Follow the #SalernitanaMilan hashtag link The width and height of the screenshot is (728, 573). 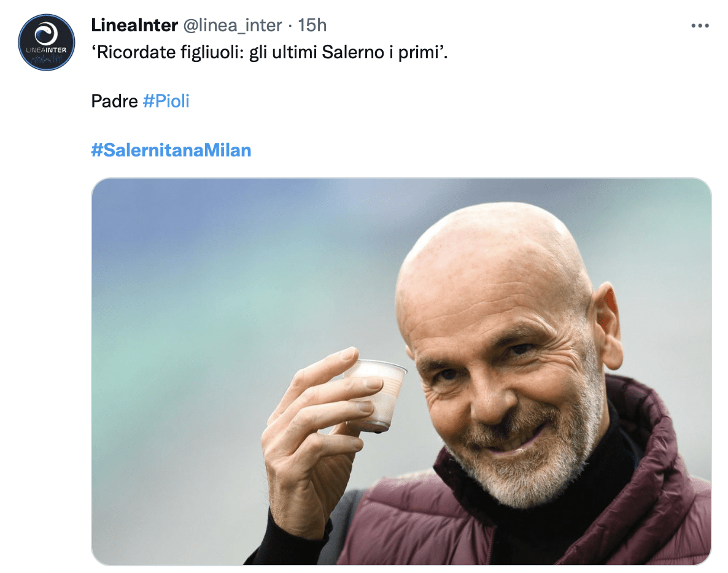pos(171,150)
